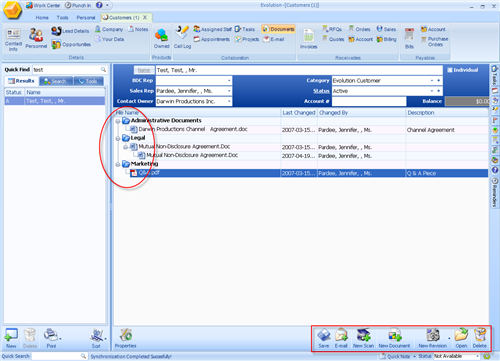This screenshot has width=500, height=361.
Task: Collapse the Legal folder node
Action: [118, 138]
